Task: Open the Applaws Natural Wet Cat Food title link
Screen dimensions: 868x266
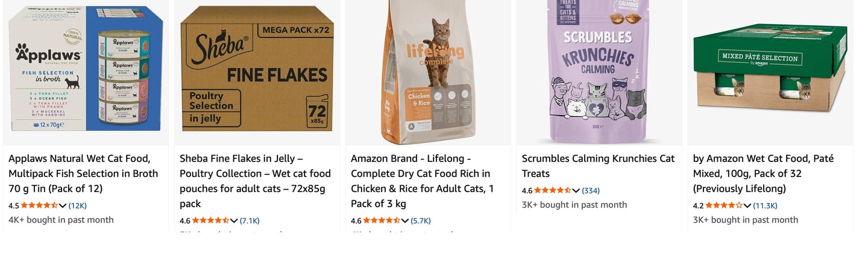Action: pos(83,173)
